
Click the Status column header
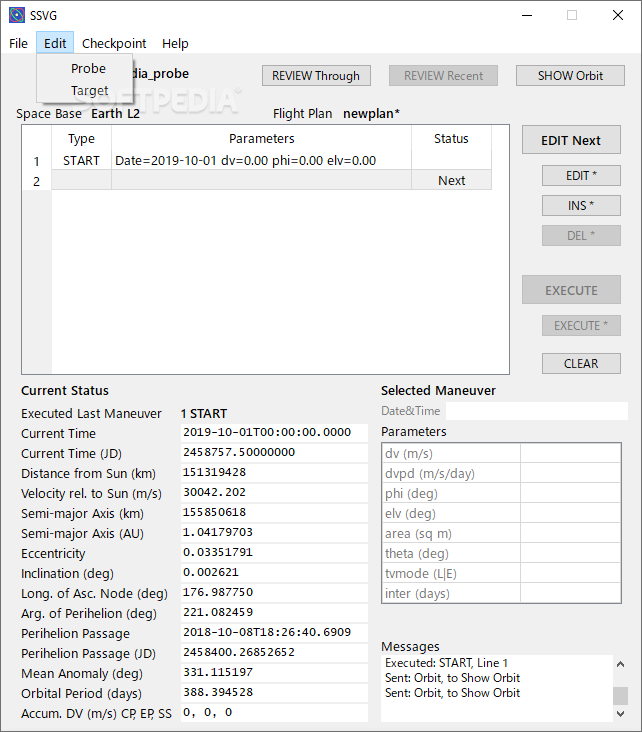tap(451, 139)
